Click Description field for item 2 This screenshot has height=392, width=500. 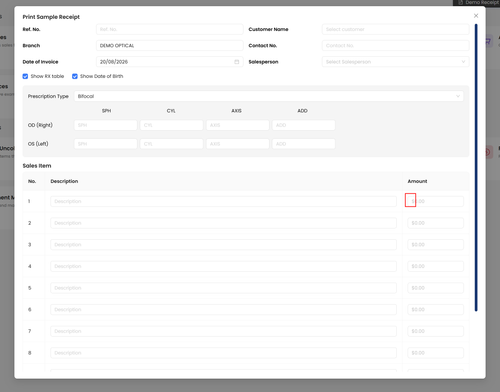click(x=223, y=223)
